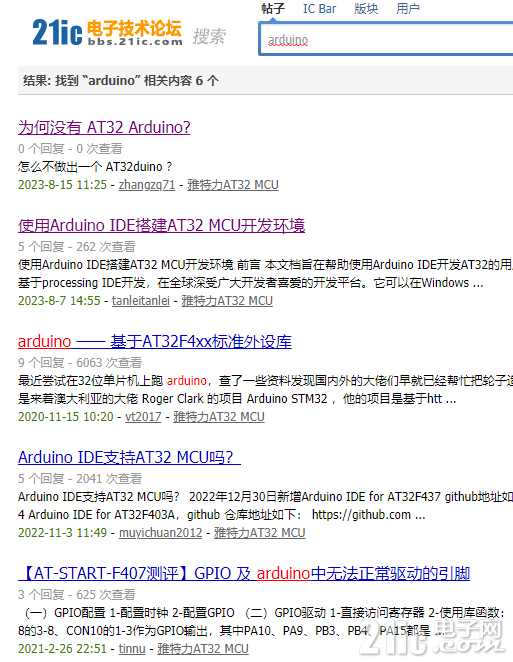This screenshot has height=662, width=513.
Task: Open 雅特力AT32 MCU board next to muyichuan2012
Action: pyautogui.click(x=260, y=533)
